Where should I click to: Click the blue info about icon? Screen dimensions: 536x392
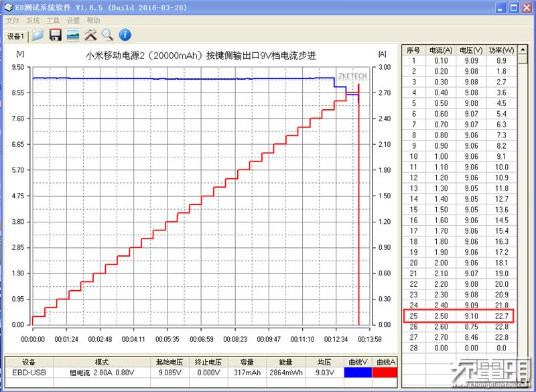(125, 35)
